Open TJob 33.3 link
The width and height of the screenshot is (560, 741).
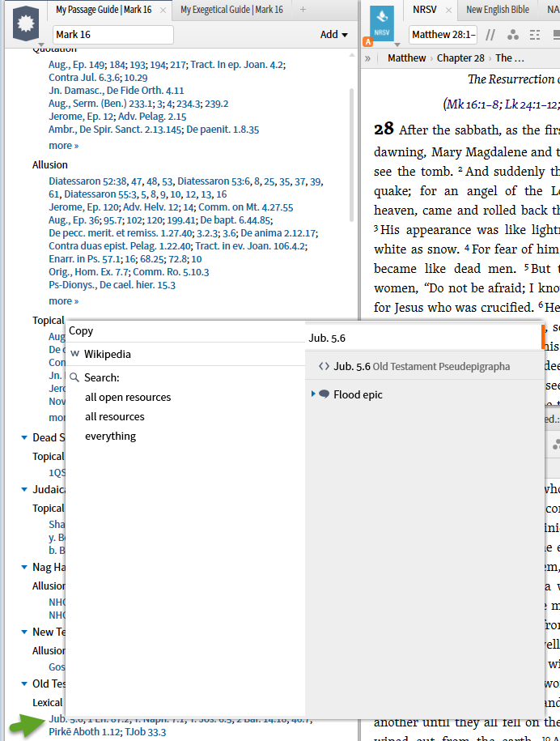coord(146,732)
